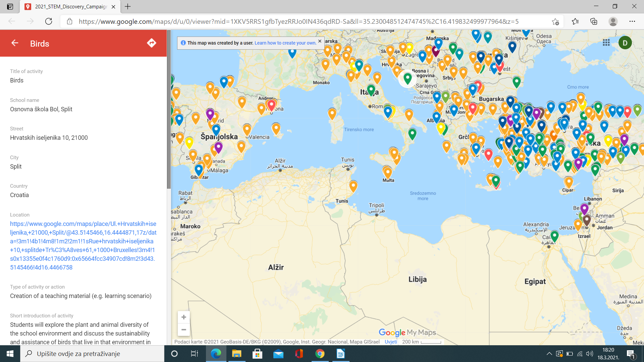Open Task View in taskbar
Viewport: 644px width, 362px height.
click(x=195, y=354)
